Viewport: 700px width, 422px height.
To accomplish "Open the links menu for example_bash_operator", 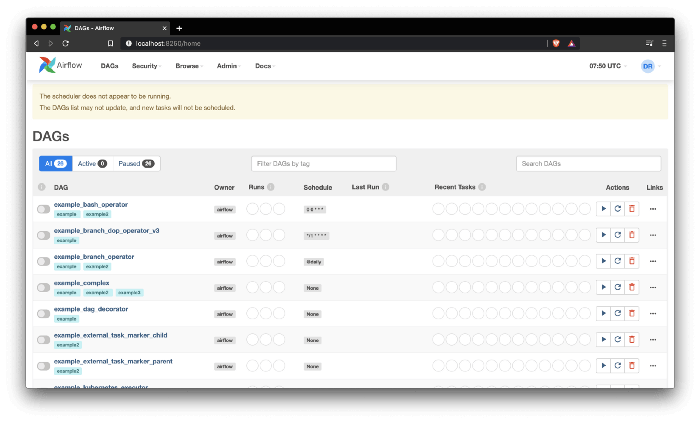I will coord(653,209).
